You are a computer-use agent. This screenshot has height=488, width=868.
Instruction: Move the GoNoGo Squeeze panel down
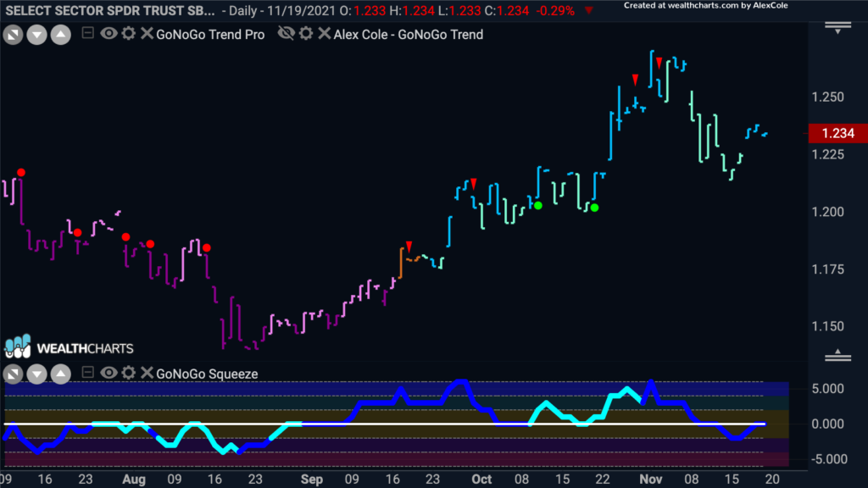[x=36, y=374]
